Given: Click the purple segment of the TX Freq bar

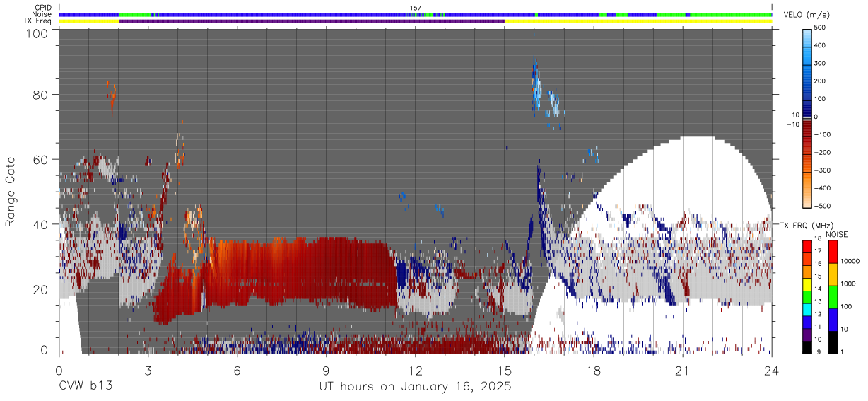Looking at the screenshot, I should pos(312,21).
